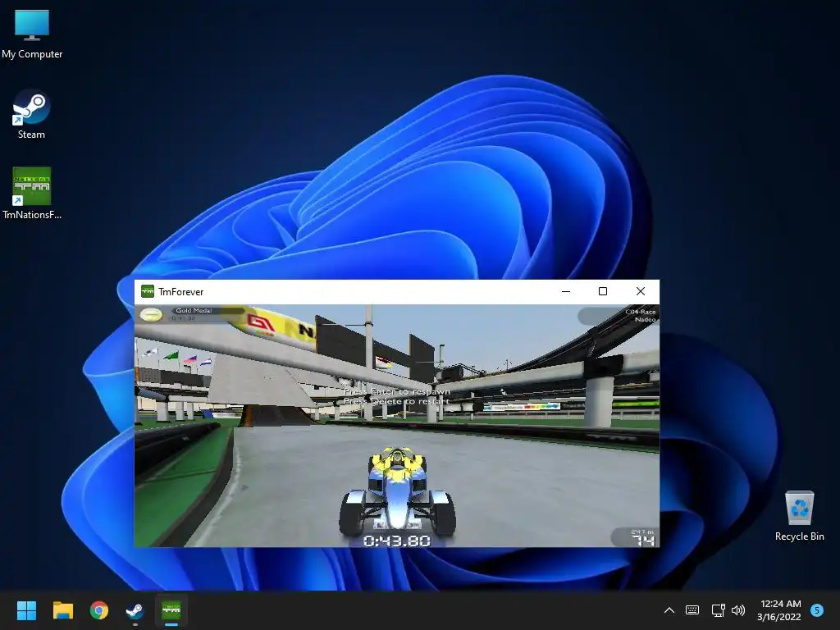Click the race timer 0:43.80
Viewport: 840px width, 630px height.
pos(397,541)
